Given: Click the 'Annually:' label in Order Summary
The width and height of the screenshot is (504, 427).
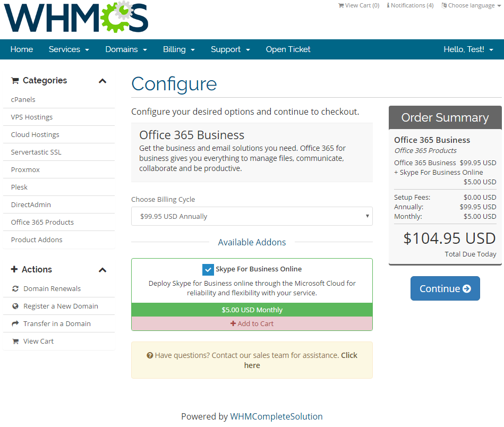Looking at the screenshot, I should click(x=408, y=207).
